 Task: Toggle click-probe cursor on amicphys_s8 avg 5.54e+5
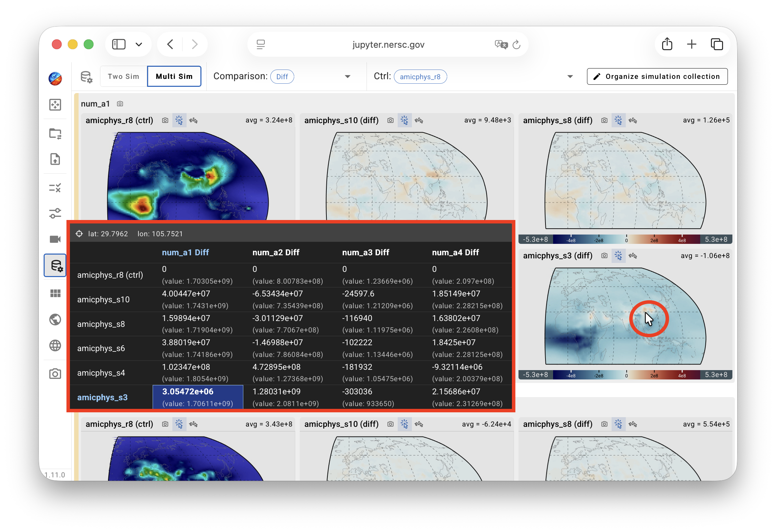point(619,424)
